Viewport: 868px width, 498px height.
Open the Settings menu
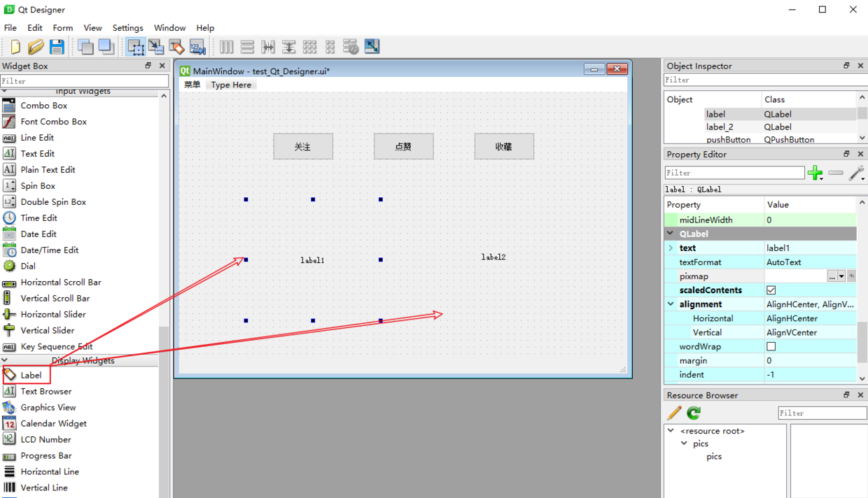(127, 28)
